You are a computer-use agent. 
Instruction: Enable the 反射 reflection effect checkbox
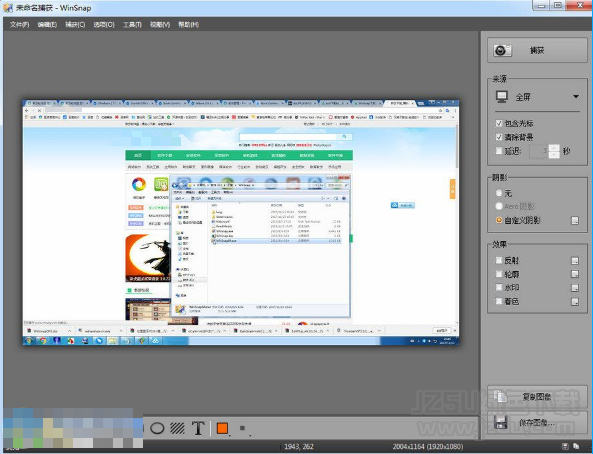pyautogui.click(x=499, y=260)
